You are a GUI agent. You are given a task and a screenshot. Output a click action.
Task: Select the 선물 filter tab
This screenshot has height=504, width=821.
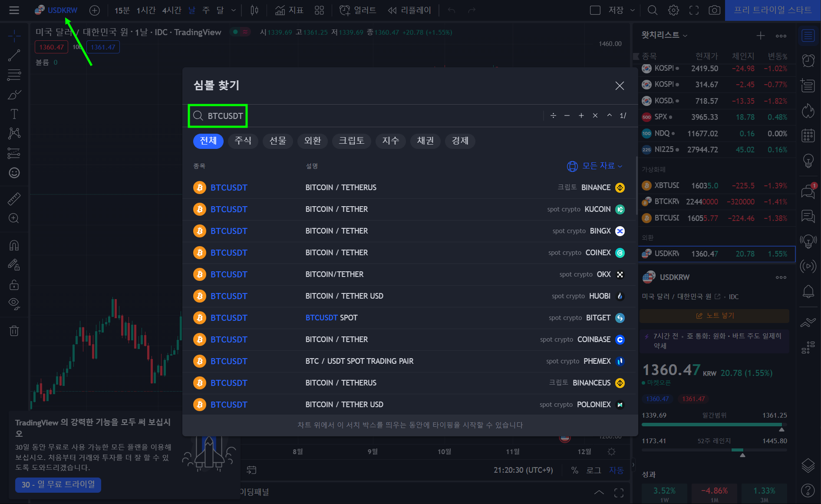[278, 141]
